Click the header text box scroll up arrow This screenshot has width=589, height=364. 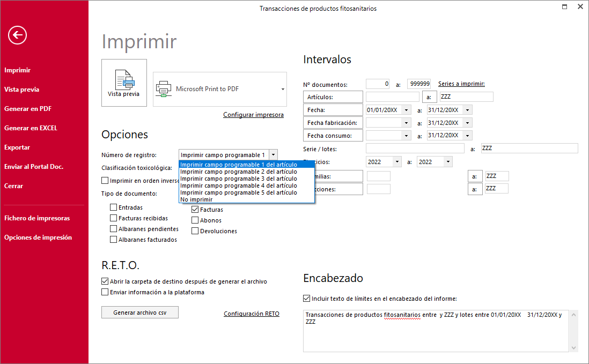573,315
